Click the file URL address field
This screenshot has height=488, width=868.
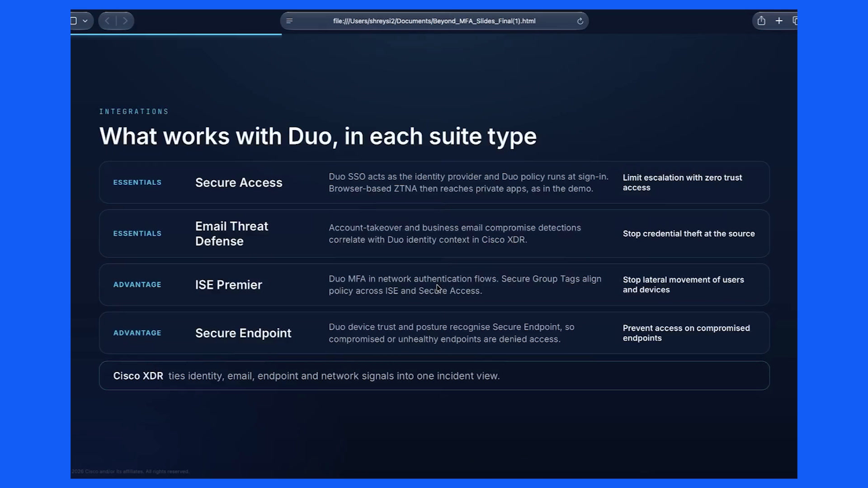coord(434,21)
